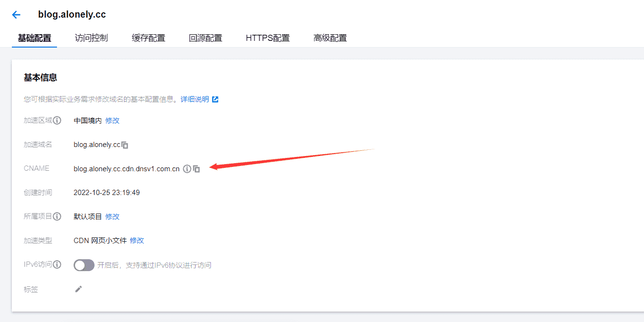Select the 加速类型 label
Screen dimensions: 644x322
pos(38,241)
